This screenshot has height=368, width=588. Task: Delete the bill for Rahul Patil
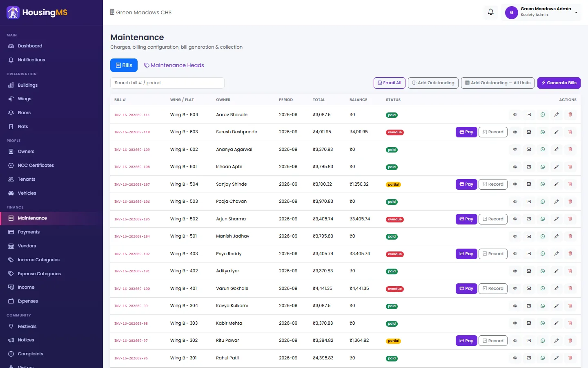[570, 358]
